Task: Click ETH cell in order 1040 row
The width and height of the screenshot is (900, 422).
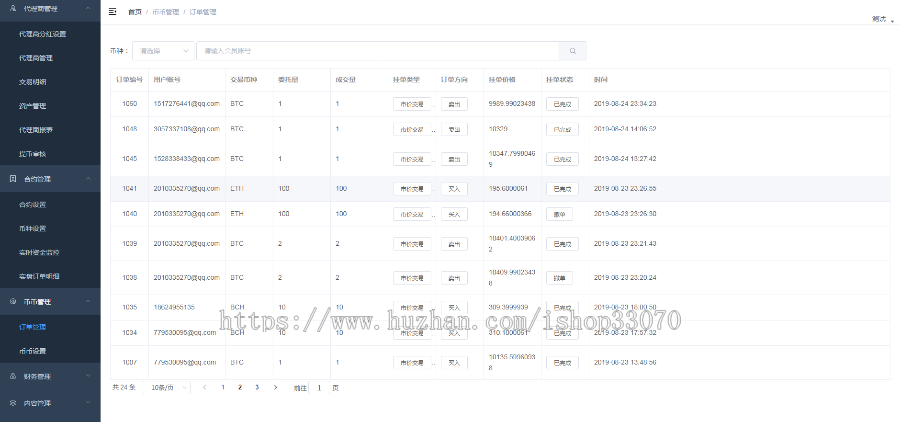Action: pyautogui.click(x=237, y=214)
